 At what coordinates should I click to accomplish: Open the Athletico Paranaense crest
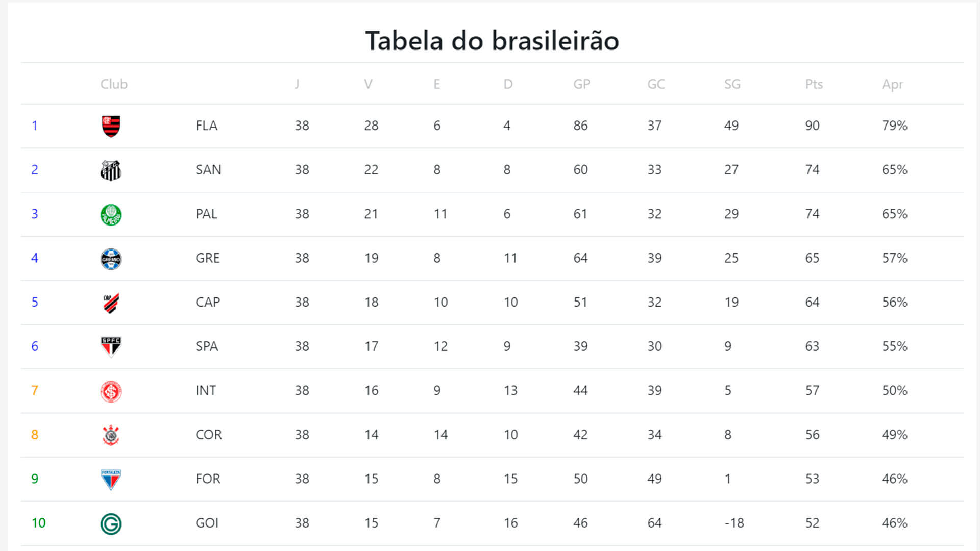coord(111,303)
